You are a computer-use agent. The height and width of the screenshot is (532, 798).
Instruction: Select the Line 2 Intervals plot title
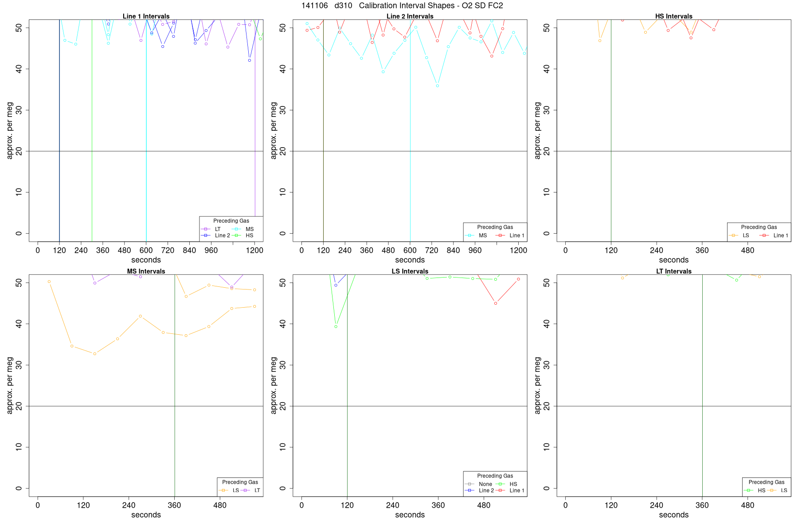click(410, 16)
